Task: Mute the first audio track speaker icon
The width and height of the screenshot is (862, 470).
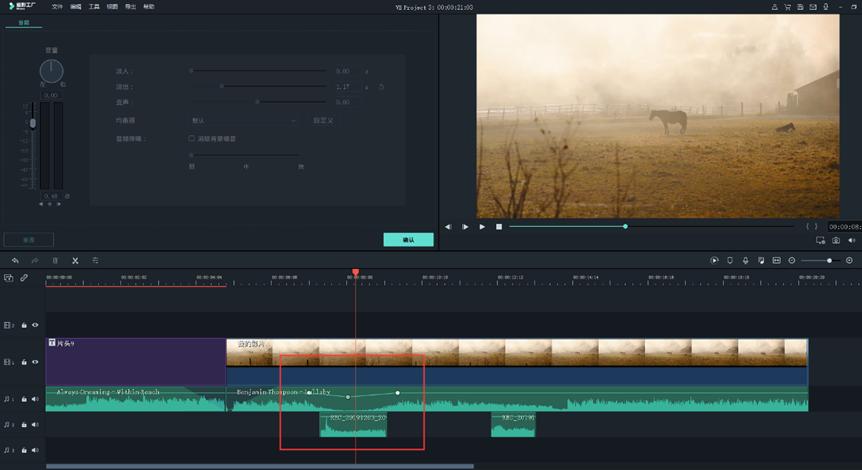Action: click(36, 399)
